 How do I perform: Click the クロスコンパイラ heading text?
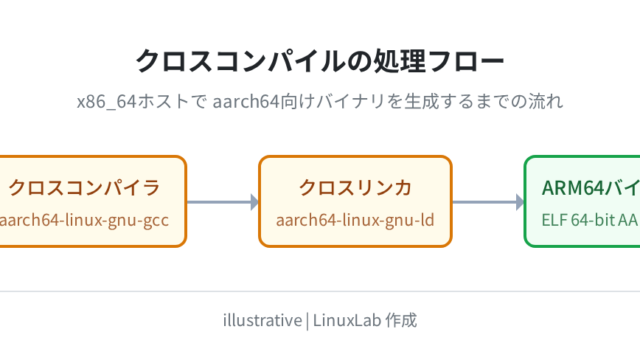pos(84,188)
